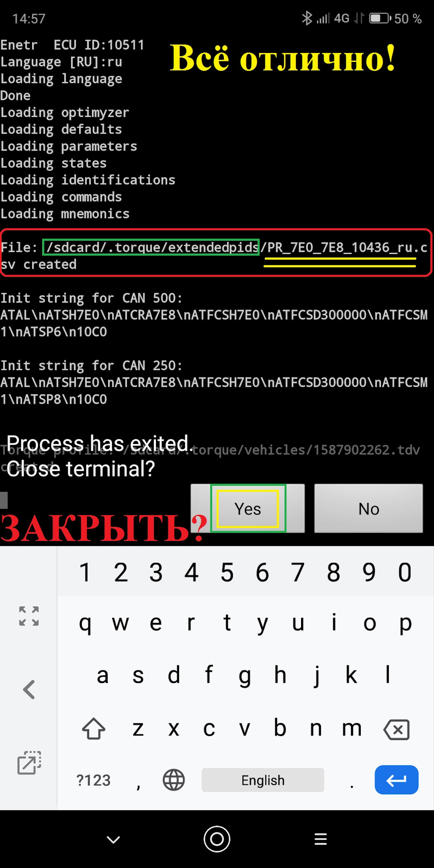Tap the keyboard backspace key
The image size is (434, 868).
[396, 729]
